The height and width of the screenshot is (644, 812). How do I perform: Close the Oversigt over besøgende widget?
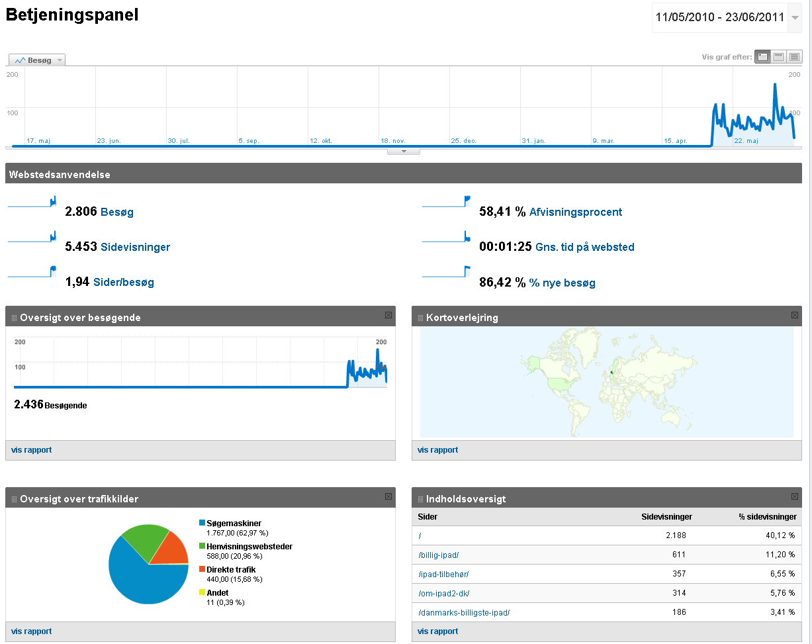[x=388, y=316]
